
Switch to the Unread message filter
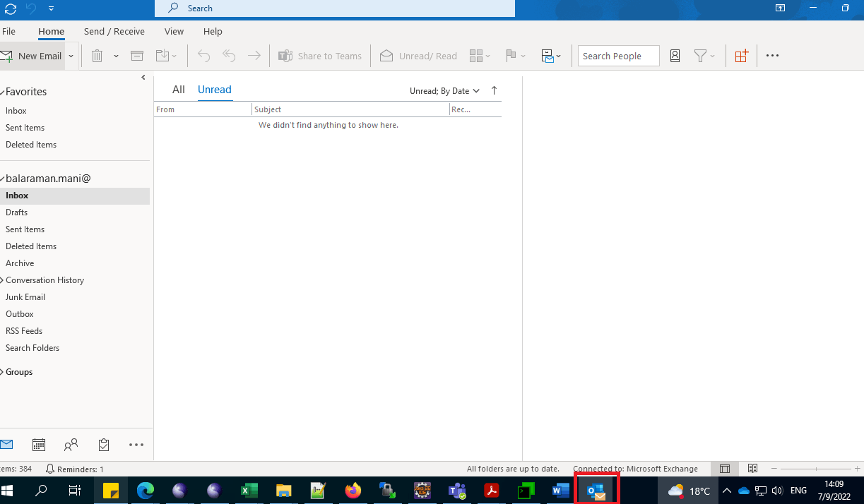[x=214, y=90]
